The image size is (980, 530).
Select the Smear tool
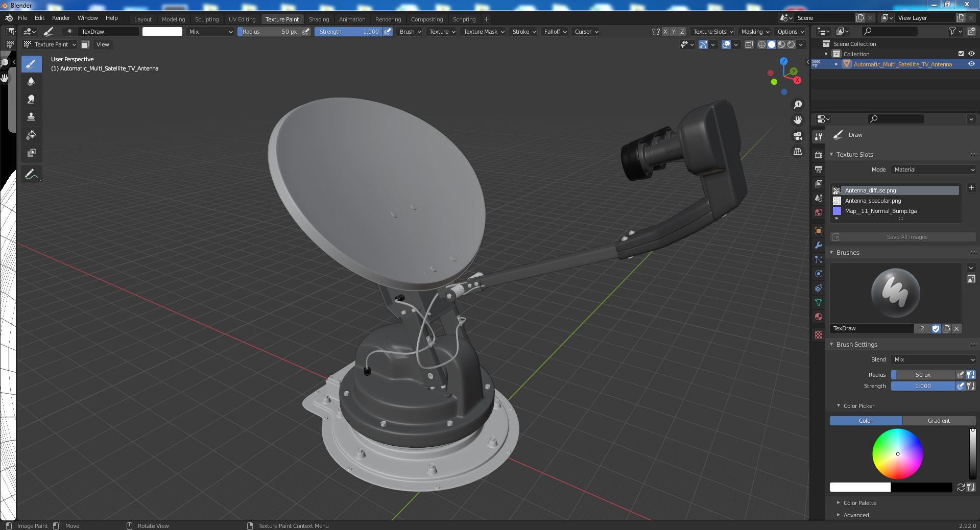tap(31, 99)
